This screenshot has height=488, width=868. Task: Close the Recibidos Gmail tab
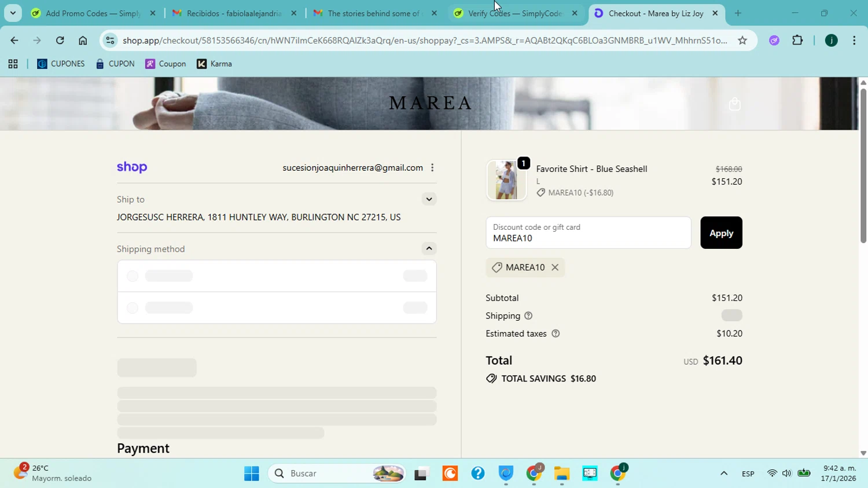[x=294, y=13]
